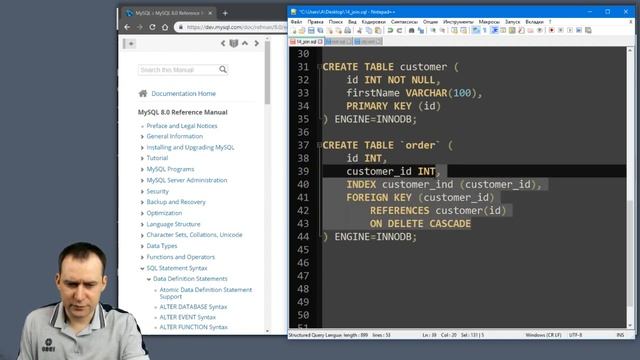The image size is (640, 360).
Task: Open the Replace dialog icon in Notepad++
Action: [420, 30]
